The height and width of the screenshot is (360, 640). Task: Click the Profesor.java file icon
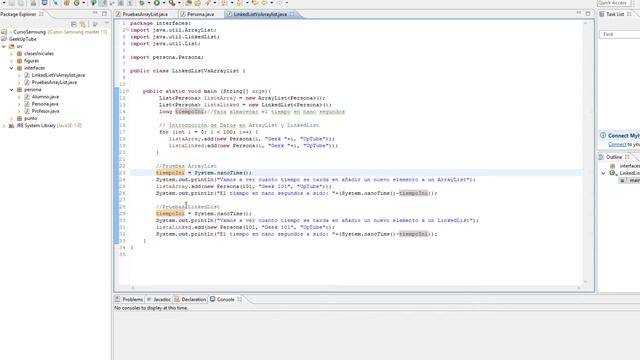[x=27, y=111]
